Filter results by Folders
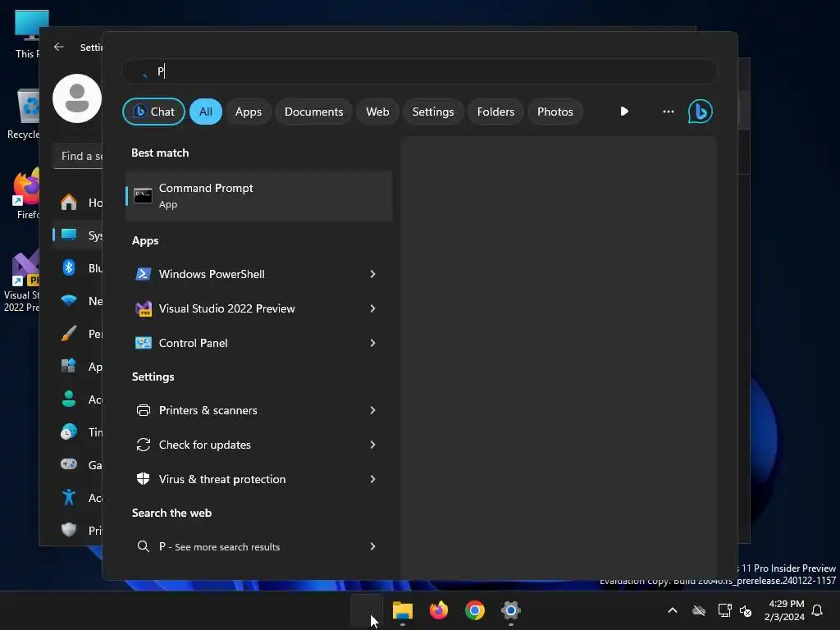Viewport: 840px width, 630px height. tap(495, 112)
